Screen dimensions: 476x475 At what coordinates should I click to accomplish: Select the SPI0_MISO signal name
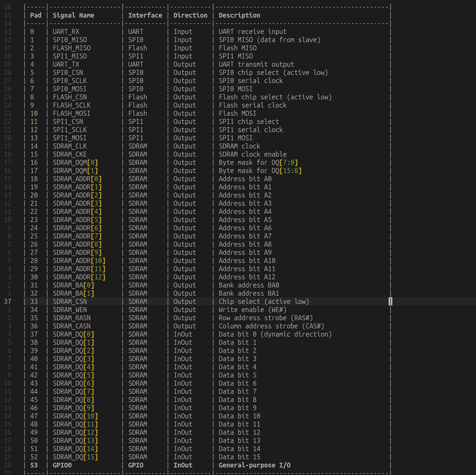[70, 40]
